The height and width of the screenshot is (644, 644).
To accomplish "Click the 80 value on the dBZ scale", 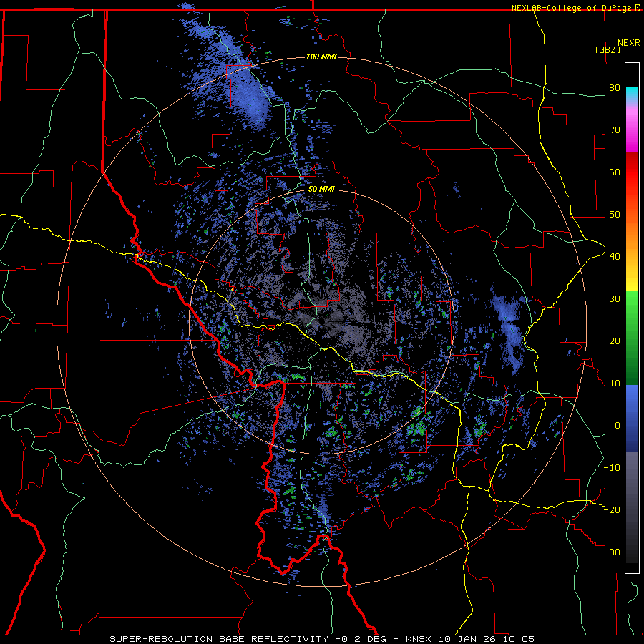I will click(615, 88).
